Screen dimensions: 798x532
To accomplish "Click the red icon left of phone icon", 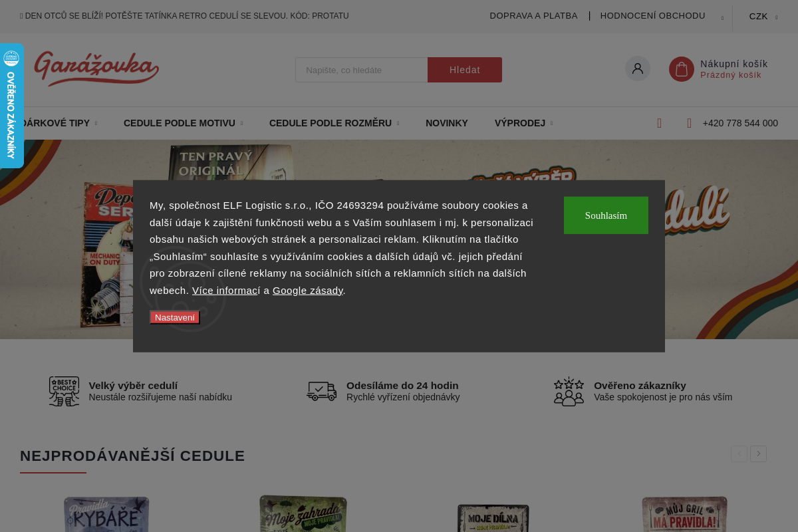I will pyautogui.click(x=659, y=123).
